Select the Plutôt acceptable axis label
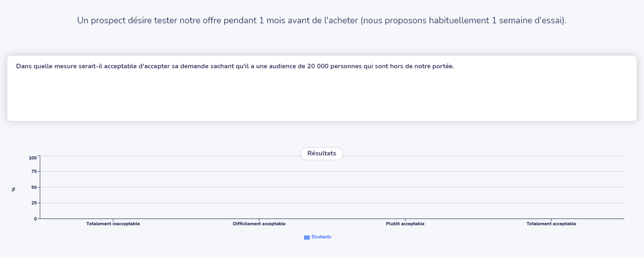Image resolution: width=644 pixels, height=258 pixels. (x=405, y=224)
